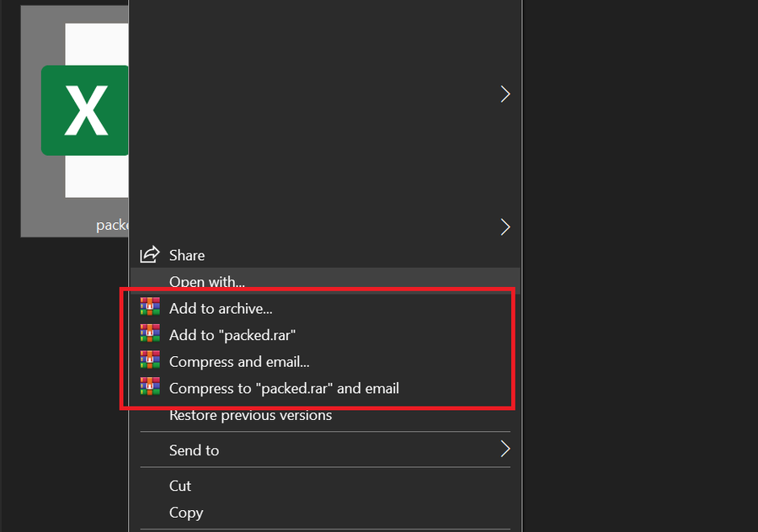Select Add to "packed.rar" entry
The width and height of the screenshot is (758, 532).
tap(325, 335)
